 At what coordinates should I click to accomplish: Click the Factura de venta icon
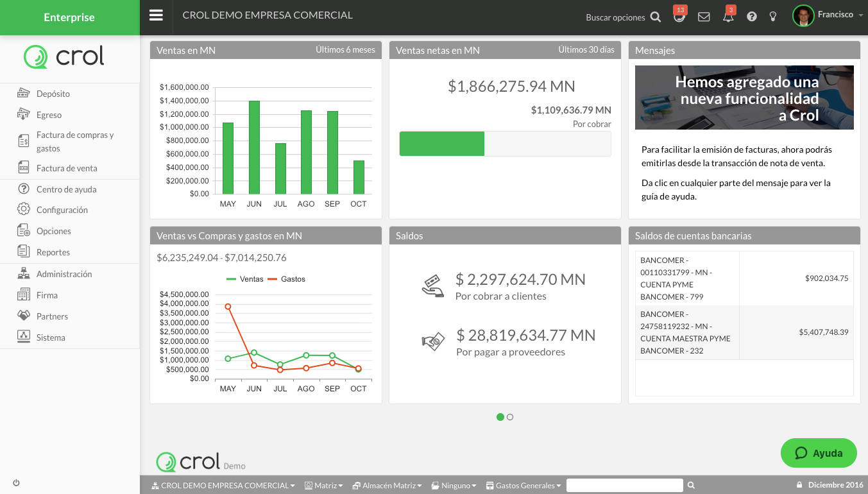[x=24, y=168]
